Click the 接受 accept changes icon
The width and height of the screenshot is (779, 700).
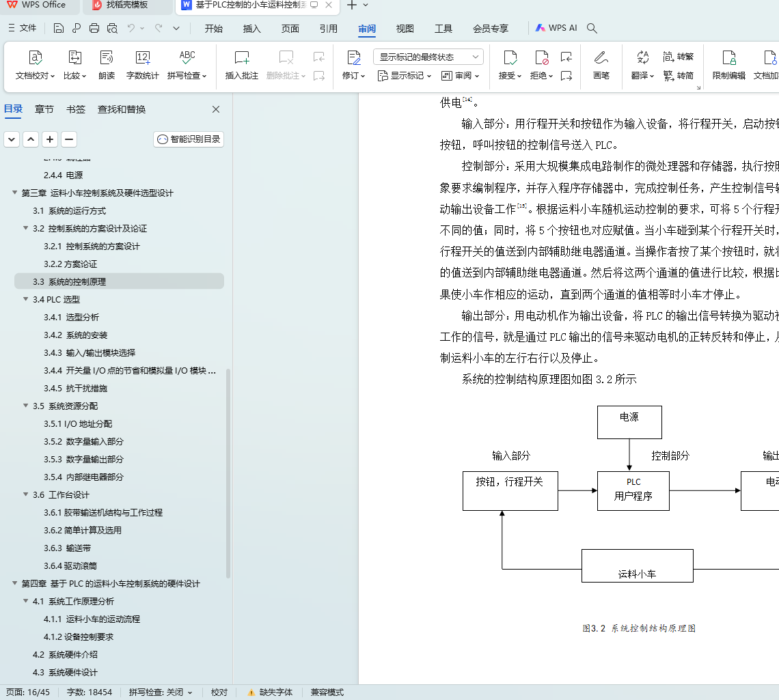click(510, 57)
